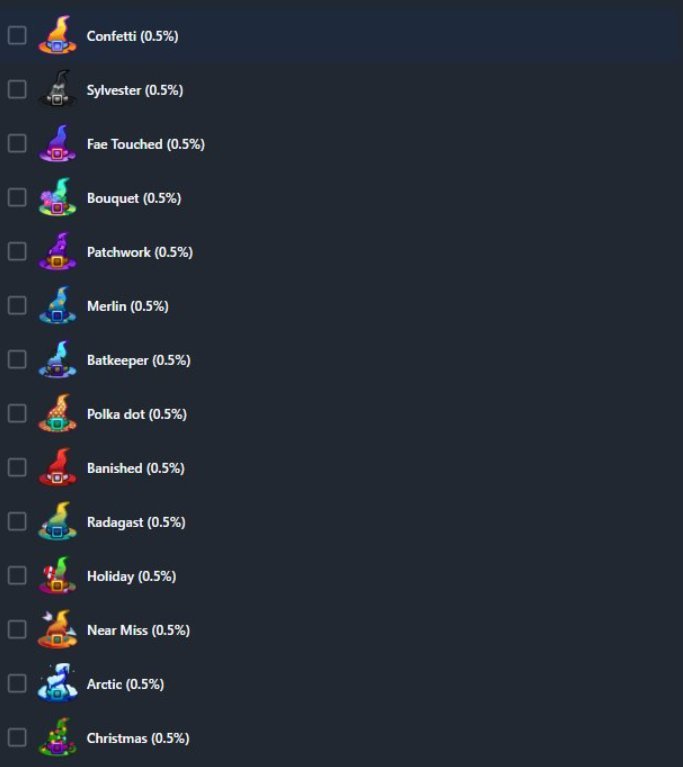Tick the Confetti checkbox

(17, 35)
